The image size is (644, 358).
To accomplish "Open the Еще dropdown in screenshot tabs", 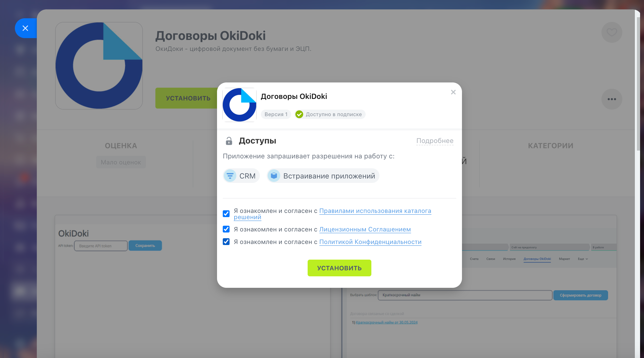I will (583, 259).
